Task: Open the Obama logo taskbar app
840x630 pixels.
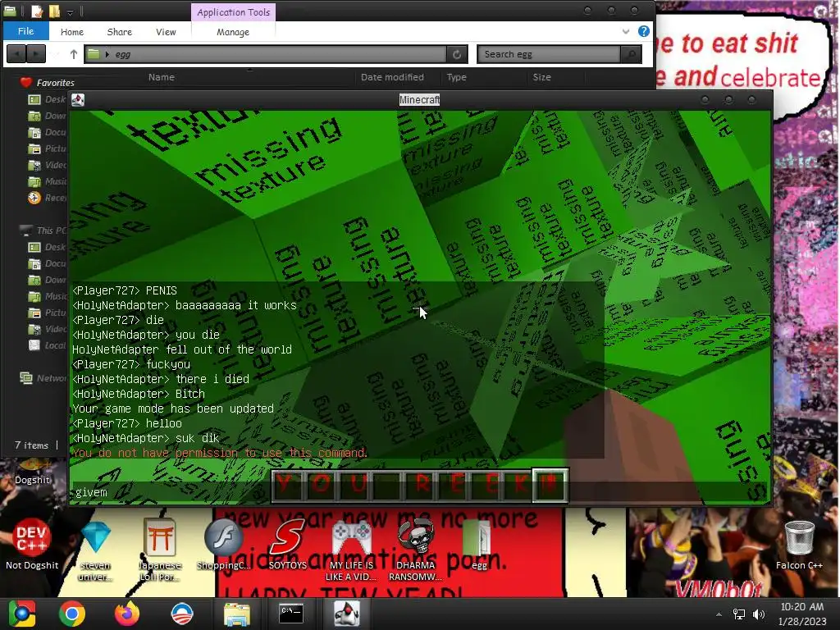Action: point(181,614)
